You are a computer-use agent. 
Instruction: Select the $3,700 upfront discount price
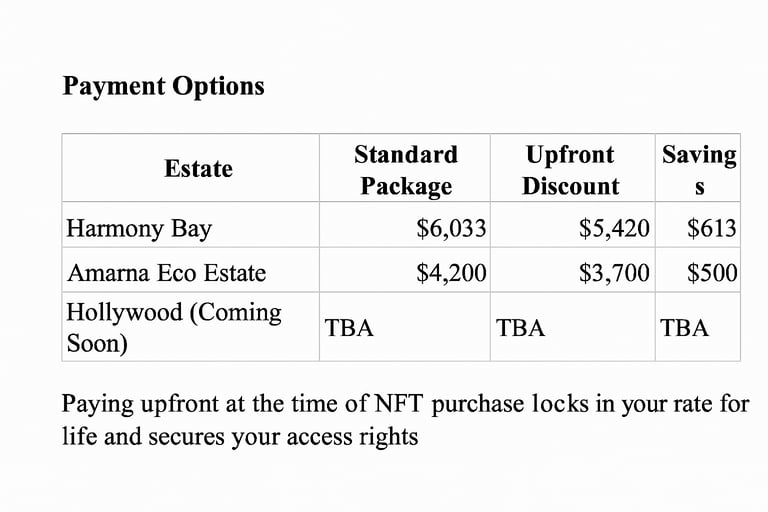(x=614, y=272)
